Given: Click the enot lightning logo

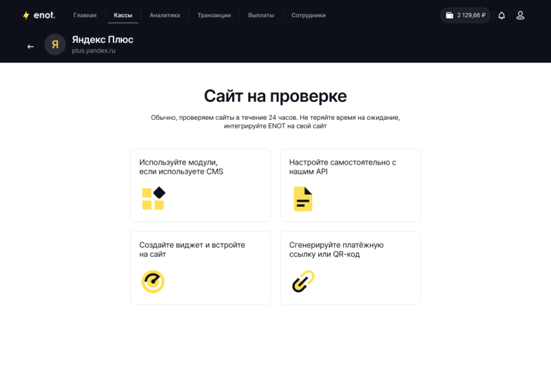Looking at the screenshot, I should 39,15.
